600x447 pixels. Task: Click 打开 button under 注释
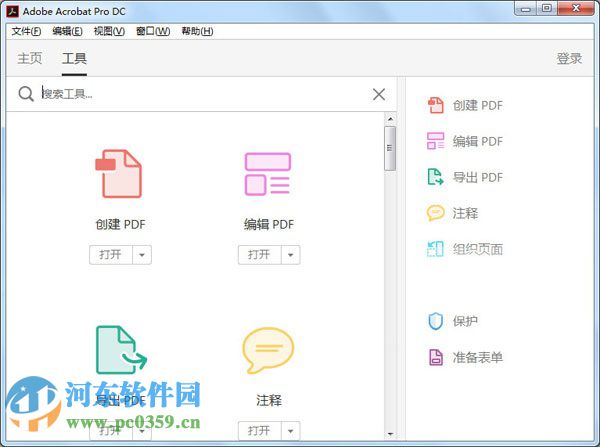259,431
